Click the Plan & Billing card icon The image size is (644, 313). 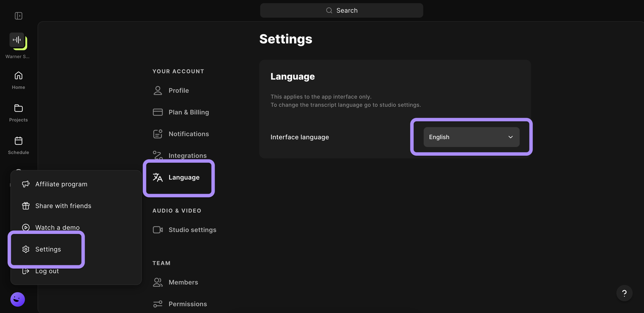pyautogui.click(x=158, y=112)
